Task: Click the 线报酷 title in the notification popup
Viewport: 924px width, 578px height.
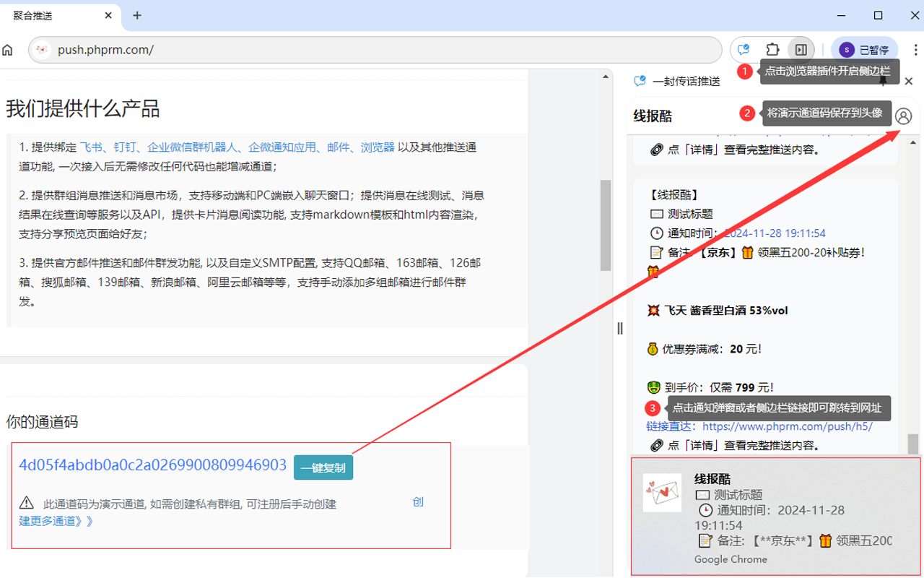Action: click(712, 479)
